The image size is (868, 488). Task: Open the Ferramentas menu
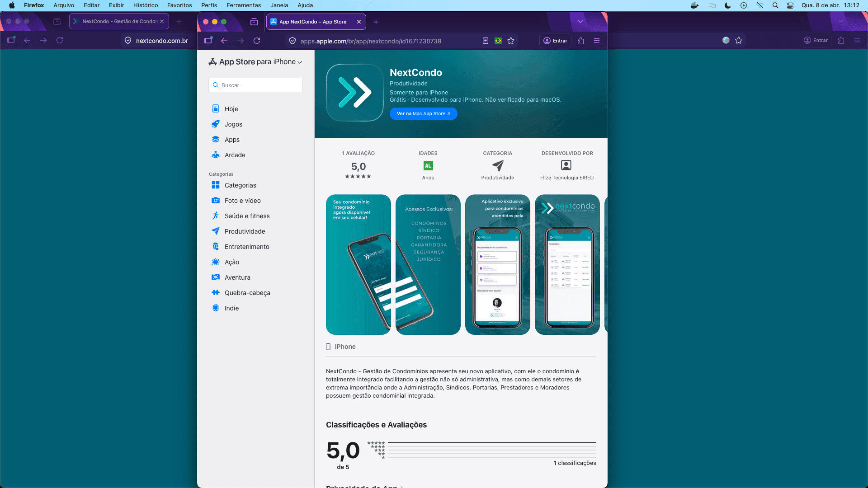coord(244,5)
